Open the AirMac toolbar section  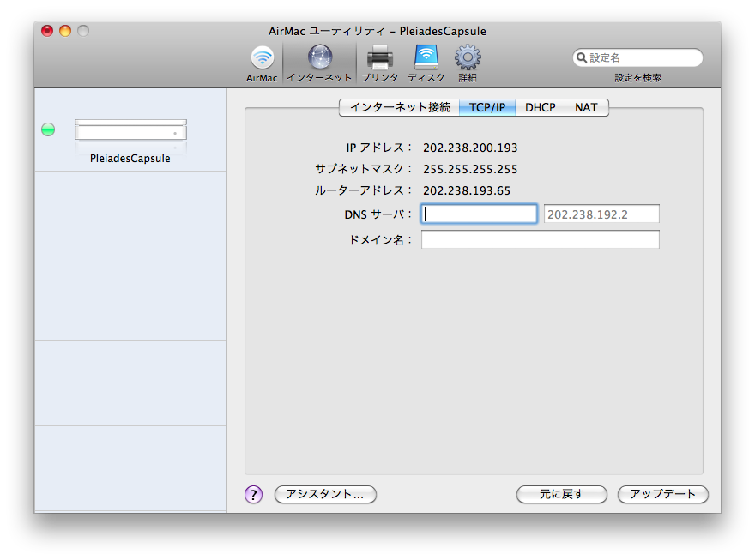pos(262,64)
